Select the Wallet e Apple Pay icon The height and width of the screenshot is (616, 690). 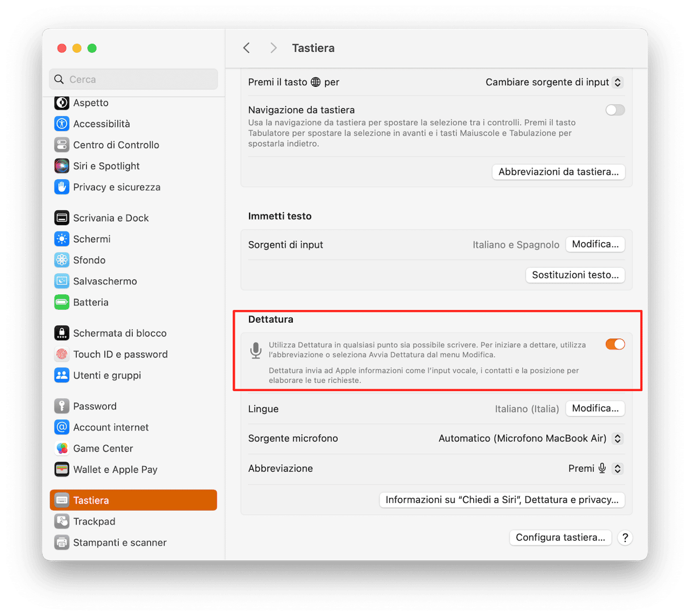62,469
